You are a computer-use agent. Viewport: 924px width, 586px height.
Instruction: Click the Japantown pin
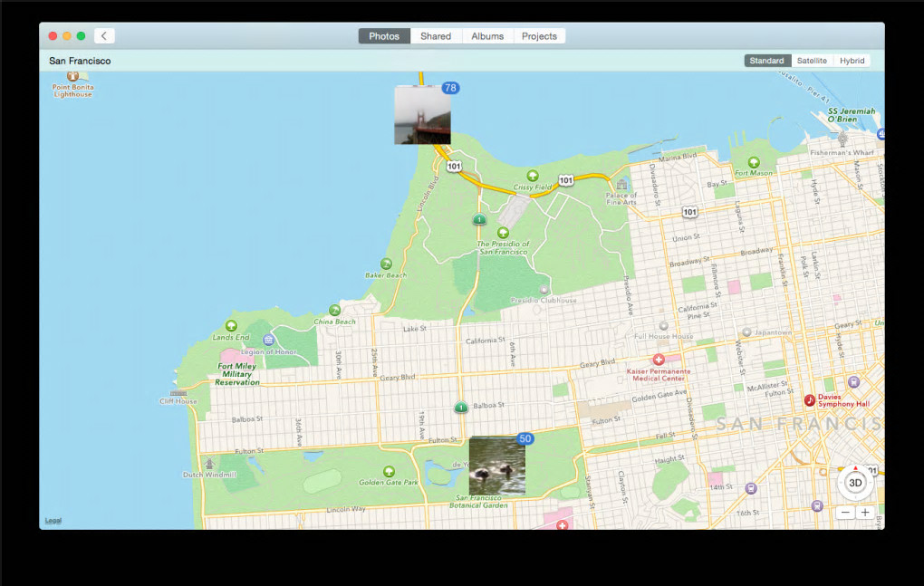(746, 332)
